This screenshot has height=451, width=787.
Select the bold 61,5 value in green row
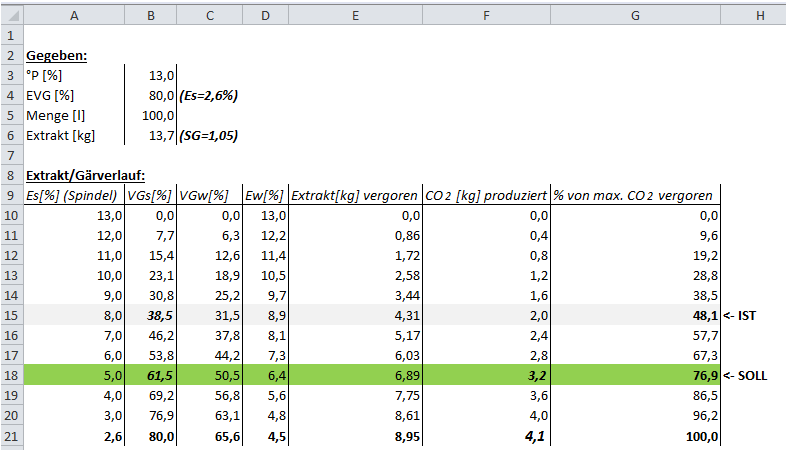click(151, 376)
